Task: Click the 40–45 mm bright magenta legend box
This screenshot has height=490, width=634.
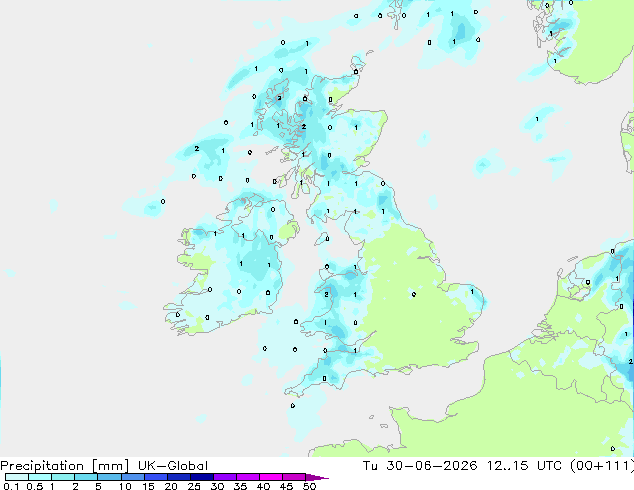Action: [x=271, y=477]
